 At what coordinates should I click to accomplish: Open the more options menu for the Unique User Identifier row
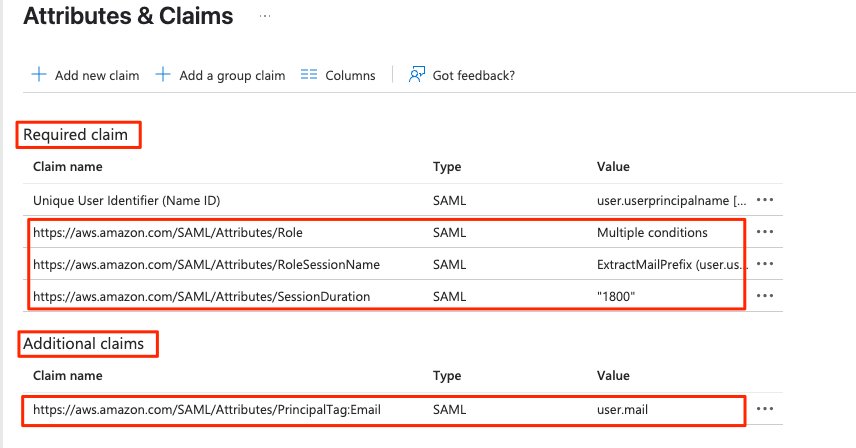pyautogui.click(x=765, y=200)
